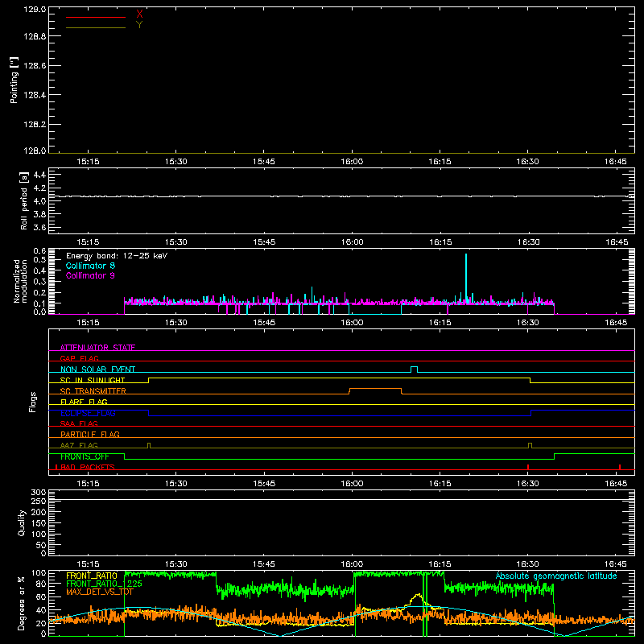
Task: Click the cyan NON_SOLAR_EVENT pulse after 16:00
Action: 414,369
